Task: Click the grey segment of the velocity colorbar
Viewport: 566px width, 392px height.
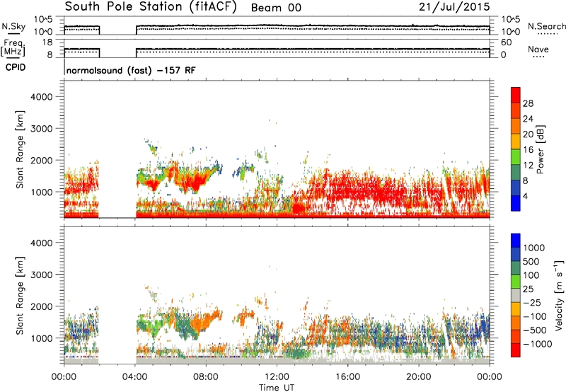Action: [x=516, y=295]
